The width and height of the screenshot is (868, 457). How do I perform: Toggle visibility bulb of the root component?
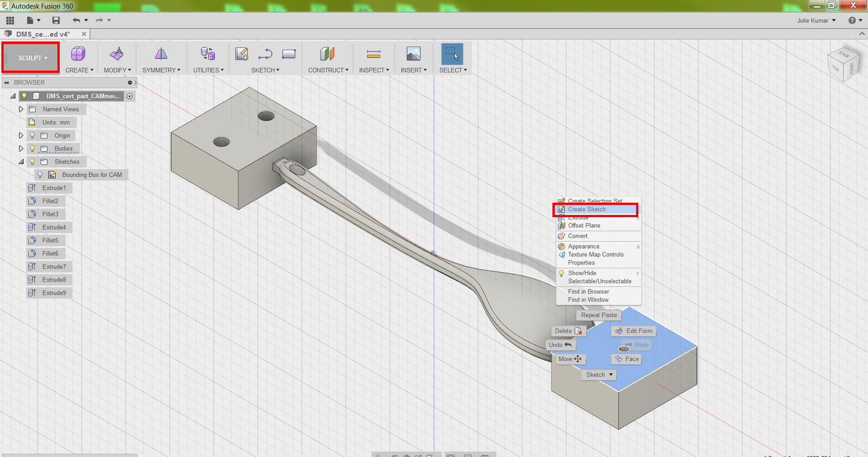(24, 96)
